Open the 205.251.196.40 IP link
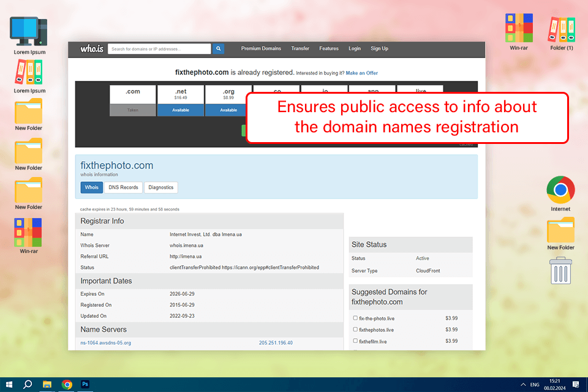588x392 pixels. pos(276,342)
